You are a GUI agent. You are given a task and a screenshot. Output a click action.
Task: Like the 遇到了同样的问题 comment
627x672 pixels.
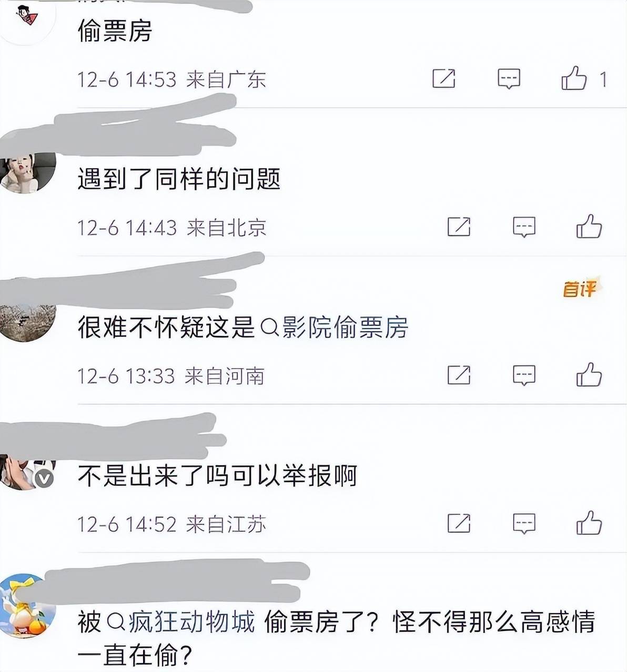(589, 227)
